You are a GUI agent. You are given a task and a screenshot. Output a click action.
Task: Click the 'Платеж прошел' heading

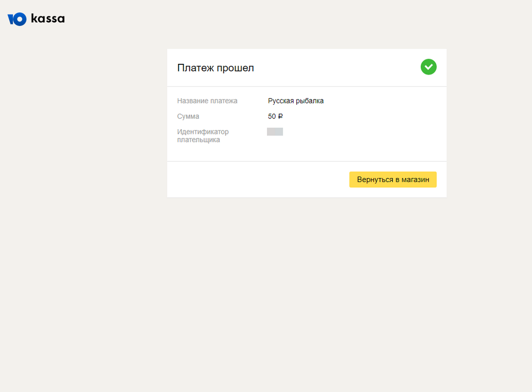click(x=215, y=68)
